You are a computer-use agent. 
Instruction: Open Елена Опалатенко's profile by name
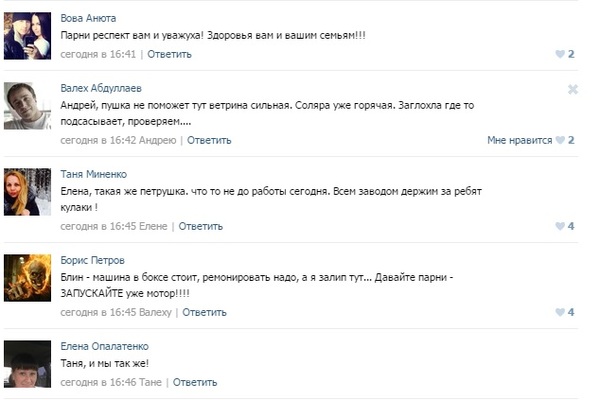109,346
